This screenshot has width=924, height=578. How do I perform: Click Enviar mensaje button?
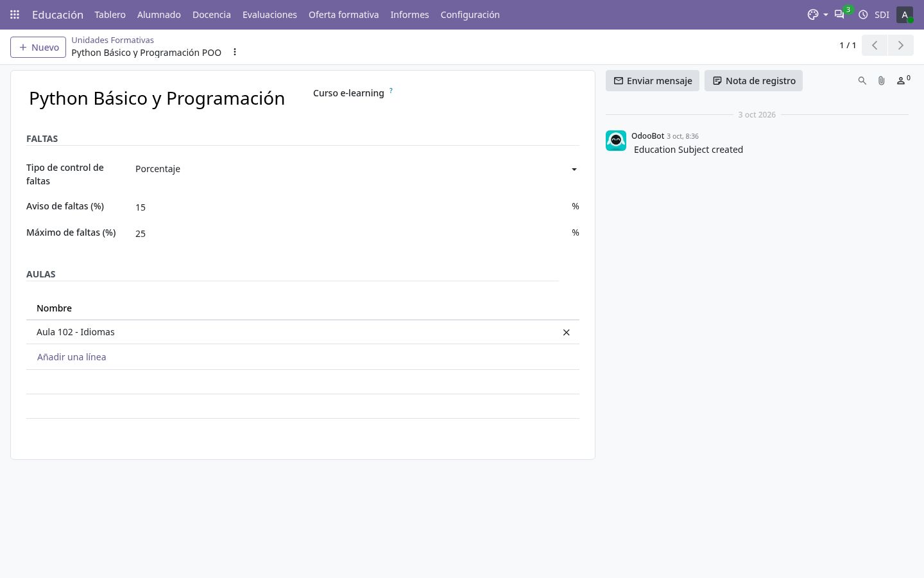pyautogui.click(x=653, y=81)
